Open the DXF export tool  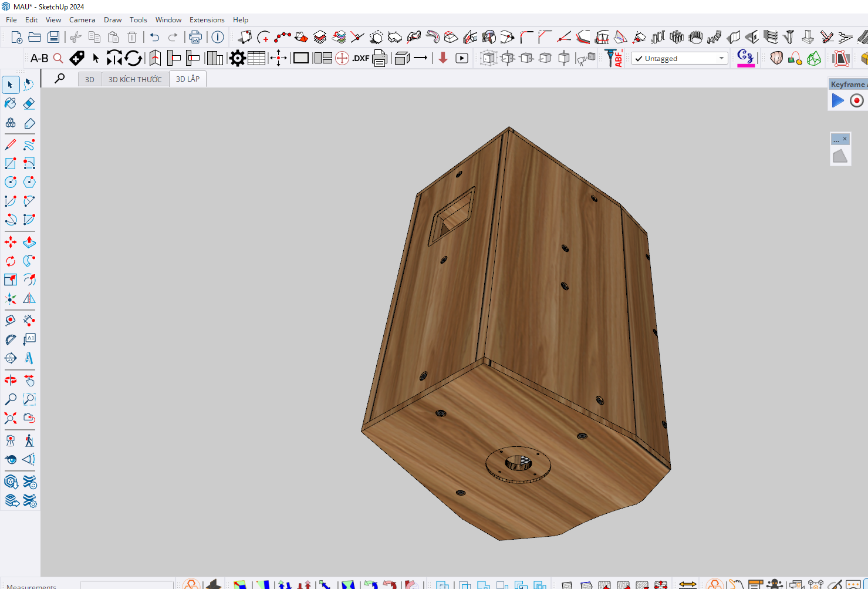pos(360,58)
